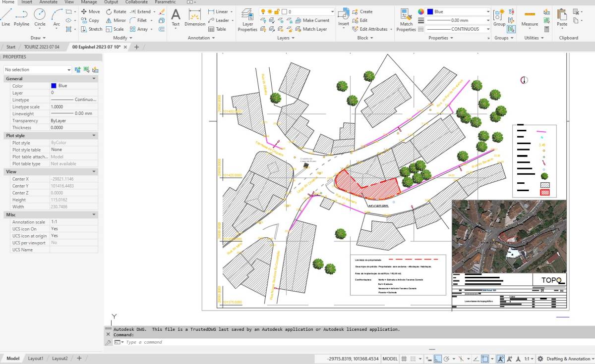Toggle dynamic input in status bar
Screen dimensions: 595x364
point(429,359)
